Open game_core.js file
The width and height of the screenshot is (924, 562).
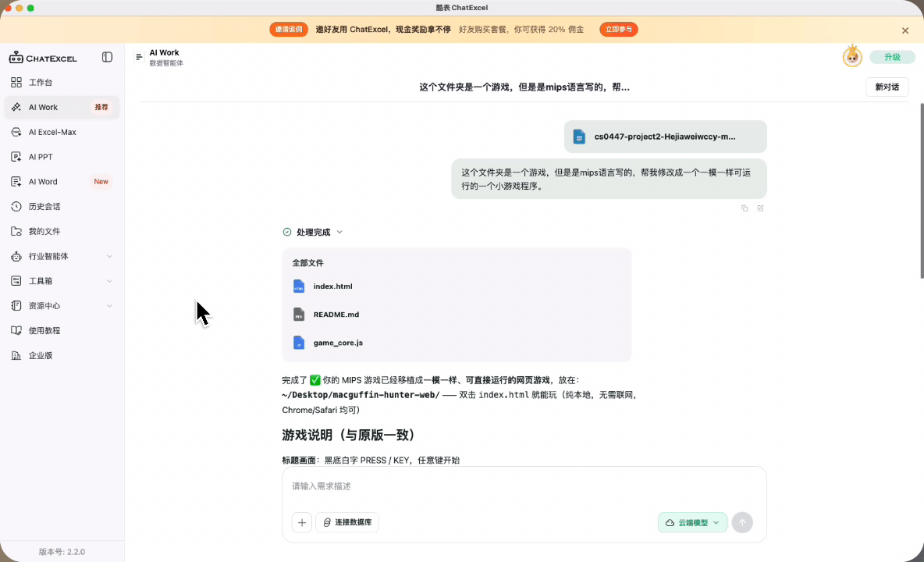coord(338,343)
